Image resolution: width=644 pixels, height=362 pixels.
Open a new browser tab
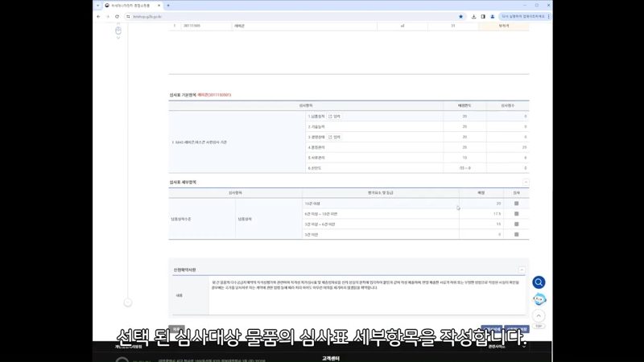click(168, 6)
